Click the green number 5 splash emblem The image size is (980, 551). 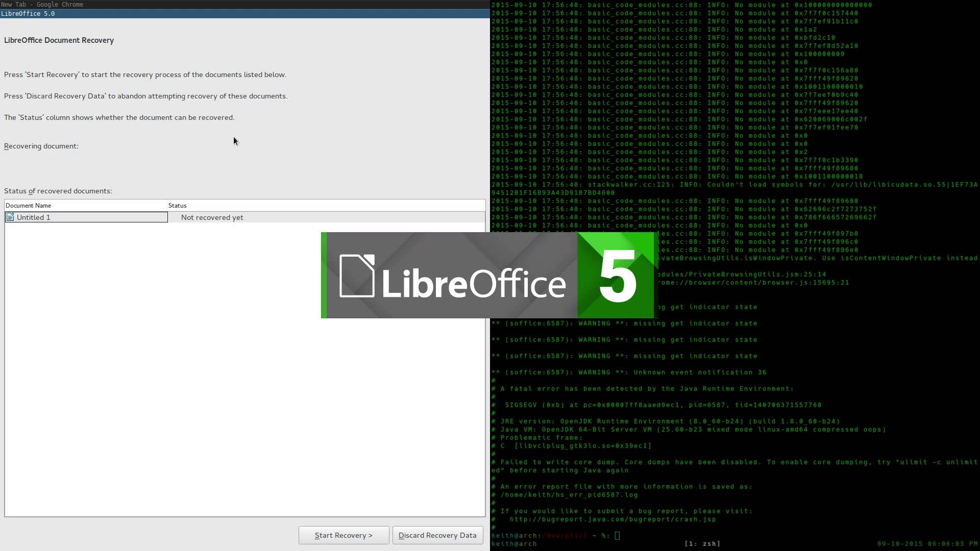click(617, 276)
